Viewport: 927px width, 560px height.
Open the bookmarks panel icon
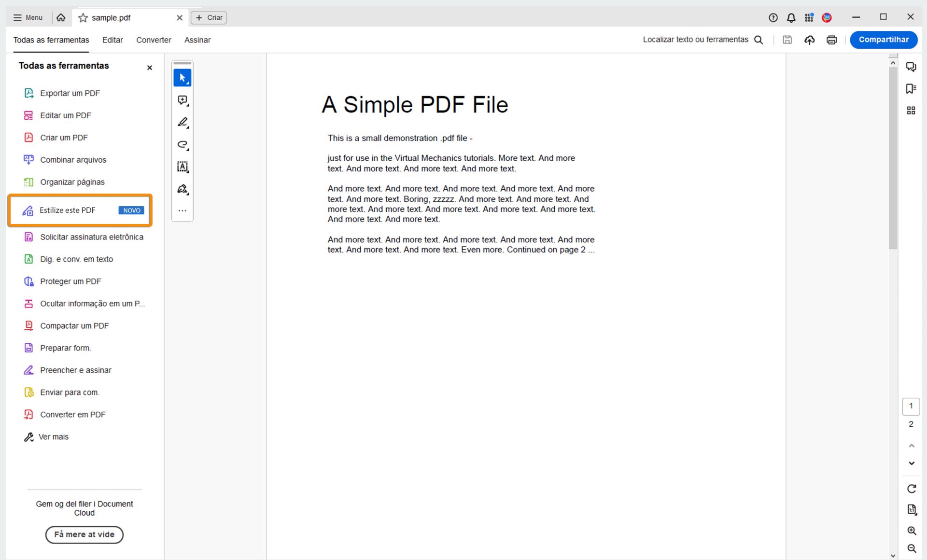point(911,89)
